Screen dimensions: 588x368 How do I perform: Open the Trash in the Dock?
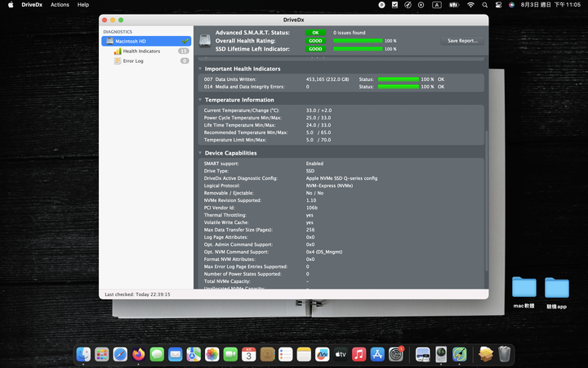(x=505, y=354)
